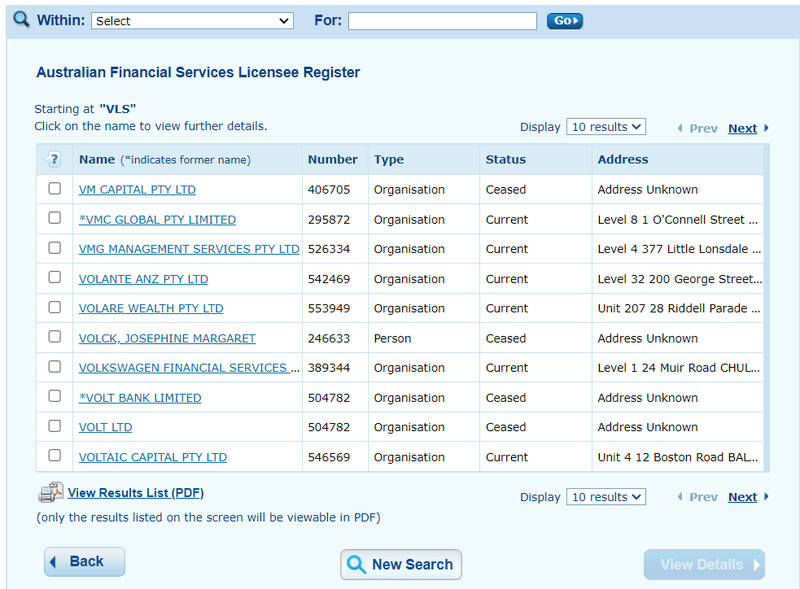
Task: Start a New Search
Action: coord(401,565)
